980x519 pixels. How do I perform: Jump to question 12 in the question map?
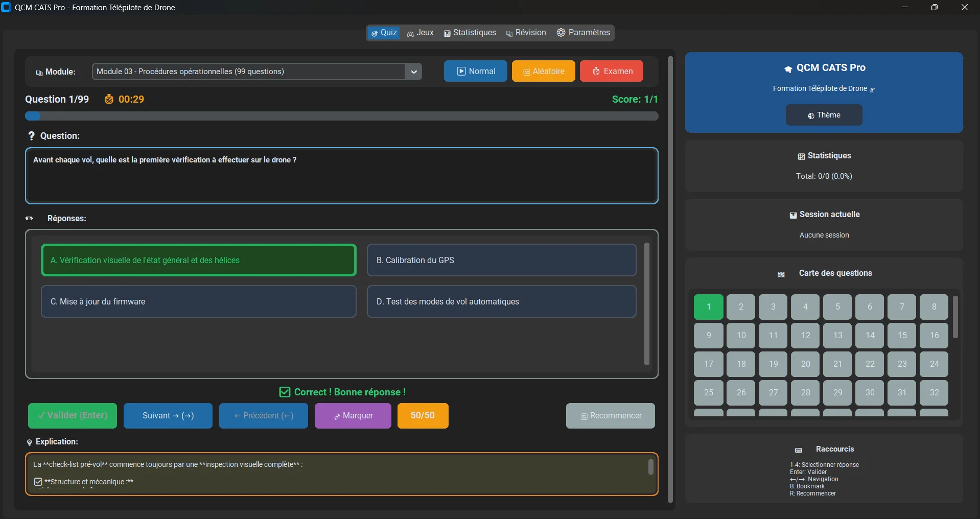(805, 336)
